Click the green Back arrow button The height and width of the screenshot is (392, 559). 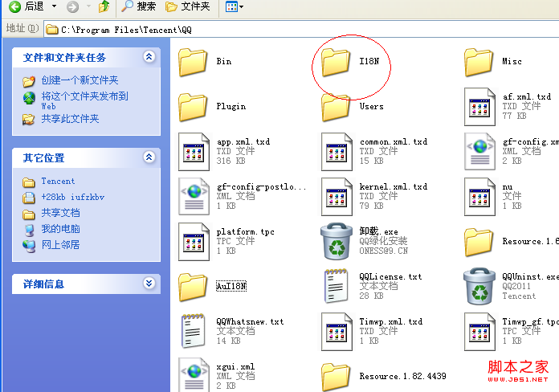pos(15,6)
